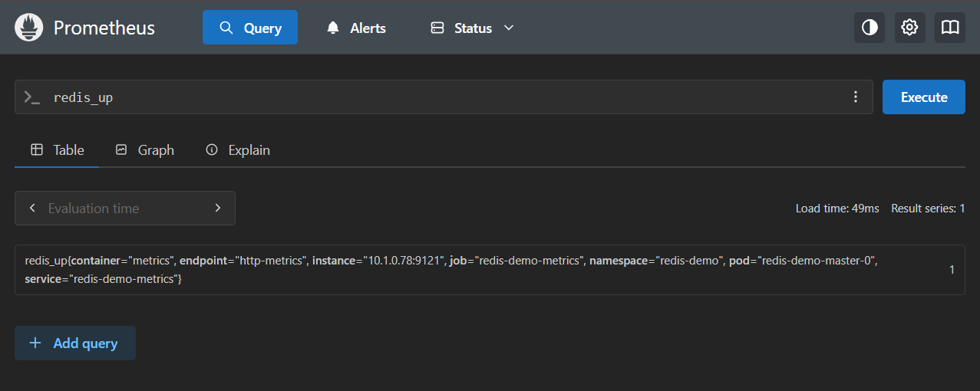Open the settings gear icon

pos(909,28)
